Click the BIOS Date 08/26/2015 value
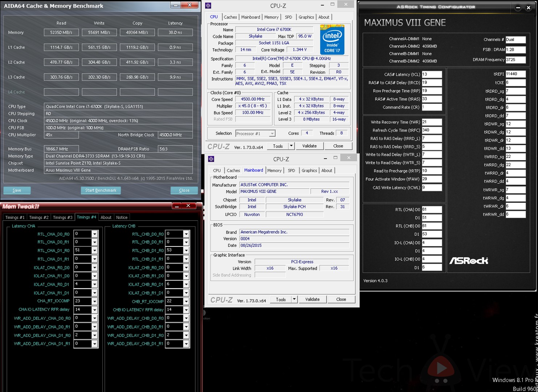The height and width of the screenshot is (392, 538). [294, 245]
